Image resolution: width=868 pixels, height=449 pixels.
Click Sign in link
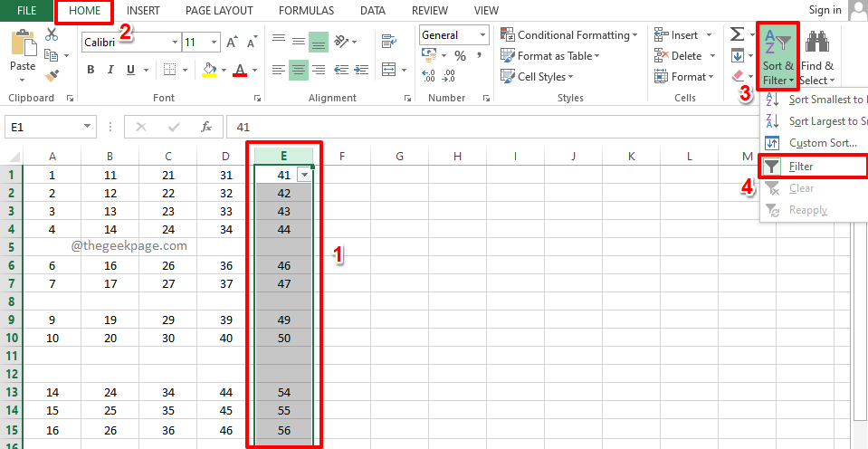tap(825, 10)
